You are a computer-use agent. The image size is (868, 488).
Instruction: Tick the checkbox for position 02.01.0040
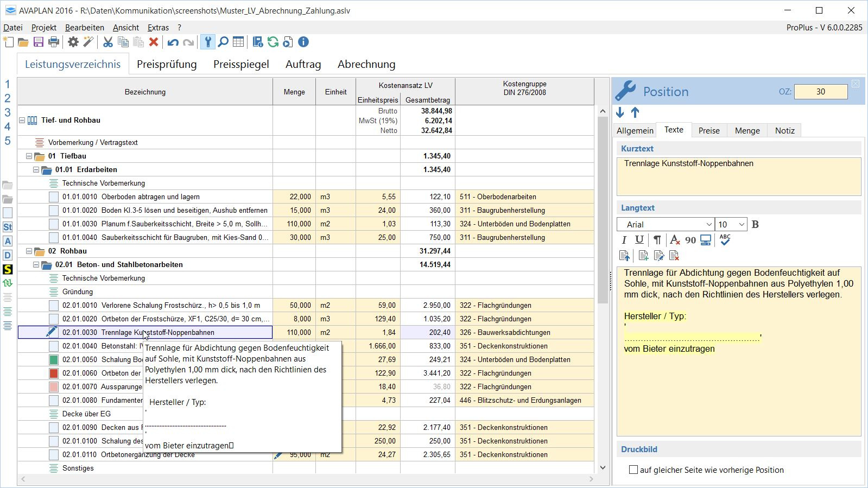click(54, 346)
